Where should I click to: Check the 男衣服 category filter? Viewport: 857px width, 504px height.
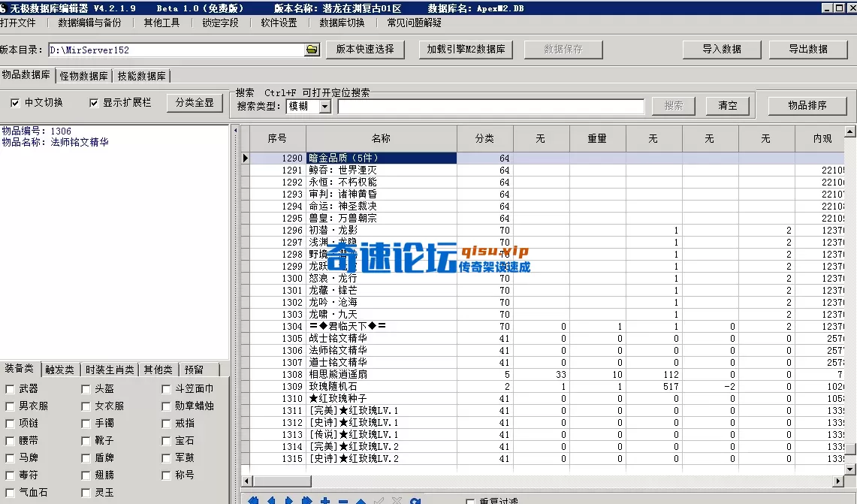(10, 406)
